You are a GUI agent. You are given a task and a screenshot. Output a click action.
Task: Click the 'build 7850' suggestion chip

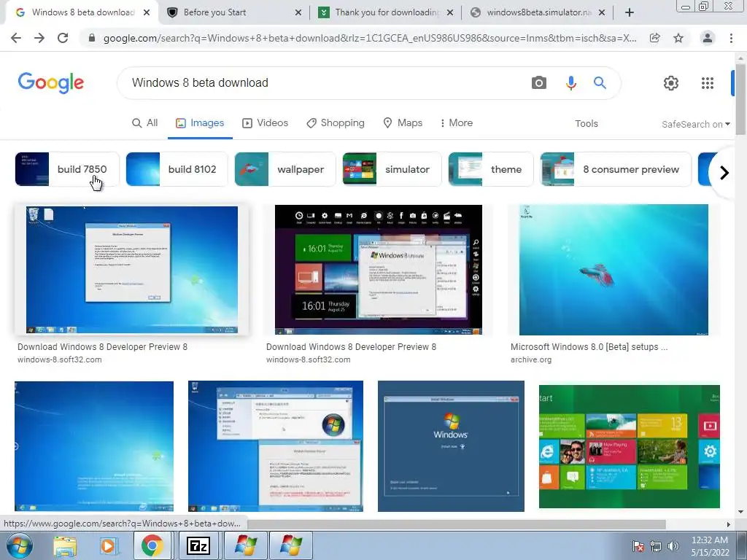pos(67,169)
